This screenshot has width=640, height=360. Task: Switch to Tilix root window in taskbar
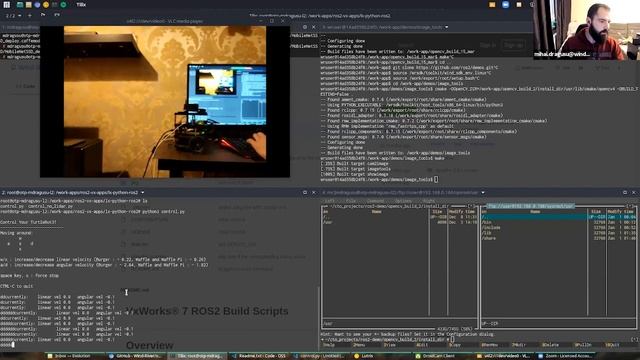(x=197, y=356)
